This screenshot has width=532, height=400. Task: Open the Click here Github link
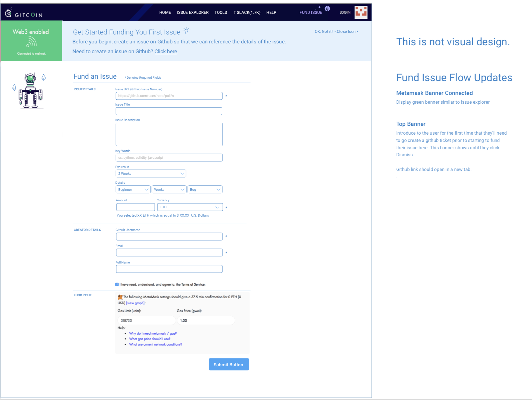(x=165, y=51)
